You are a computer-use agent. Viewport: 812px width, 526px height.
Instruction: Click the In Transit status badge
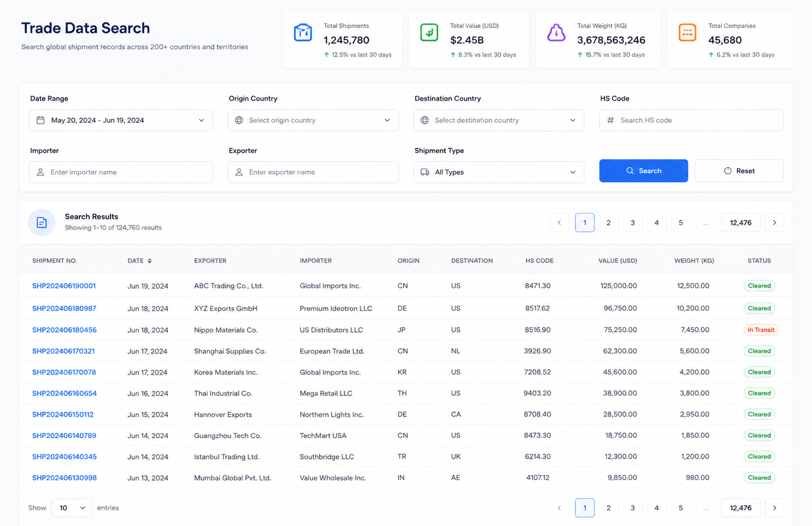click(x=760, y=330)
